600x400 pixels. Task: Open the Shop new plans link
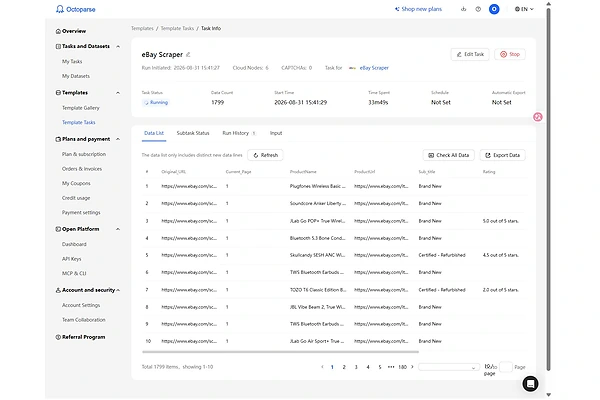click(418, 9)
